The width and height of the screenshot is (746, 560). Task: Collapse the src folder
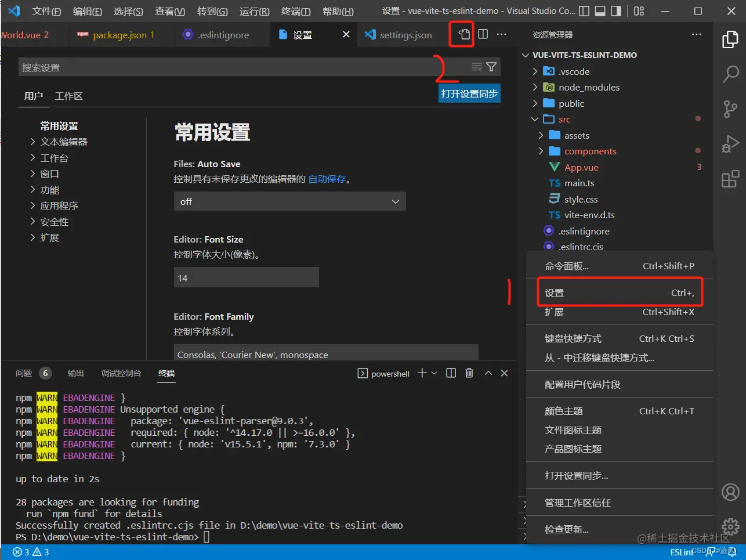tap(535, 119)
